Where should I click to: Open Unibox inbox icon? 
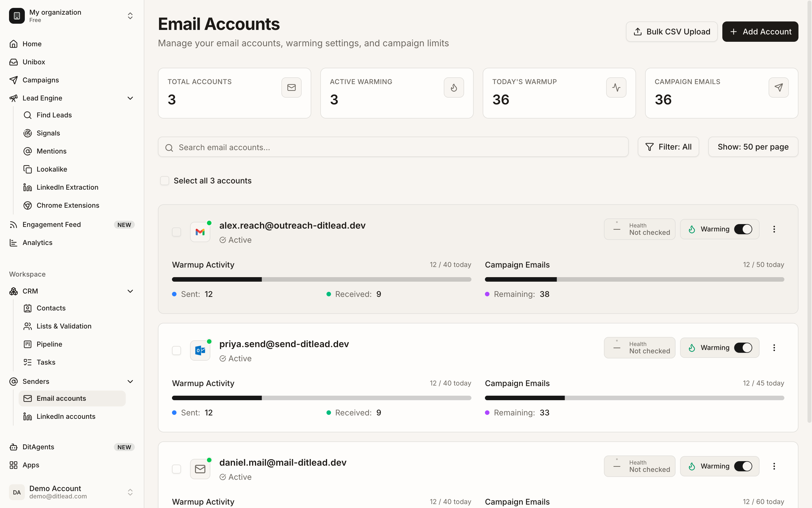pyautogui.click(x=14, y=62)
